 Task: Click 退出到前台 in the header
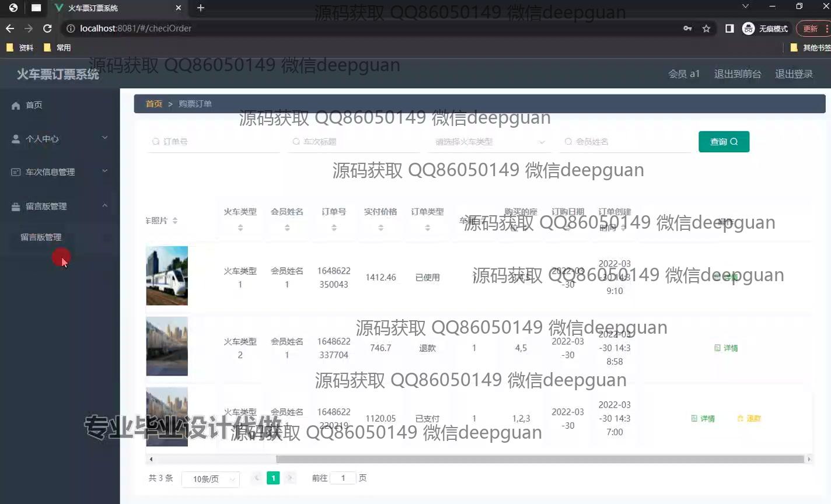tap(738, 74)
